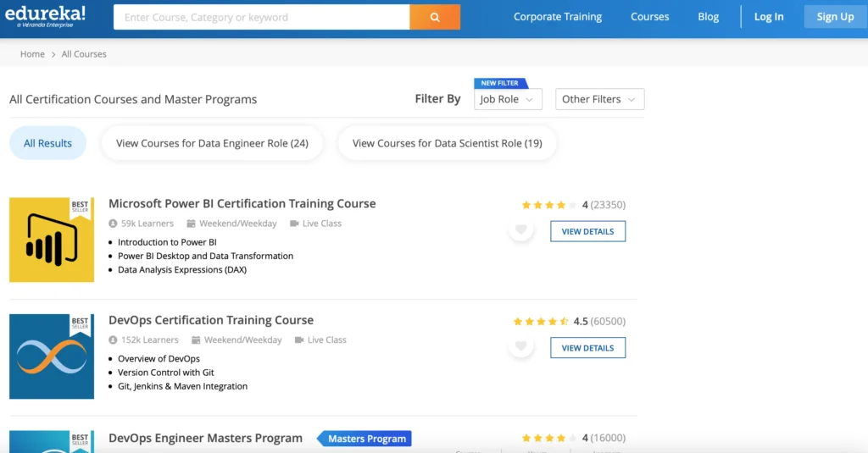Click 'Power BI Desktop and Data Transformation' text

tap(205, 256)
